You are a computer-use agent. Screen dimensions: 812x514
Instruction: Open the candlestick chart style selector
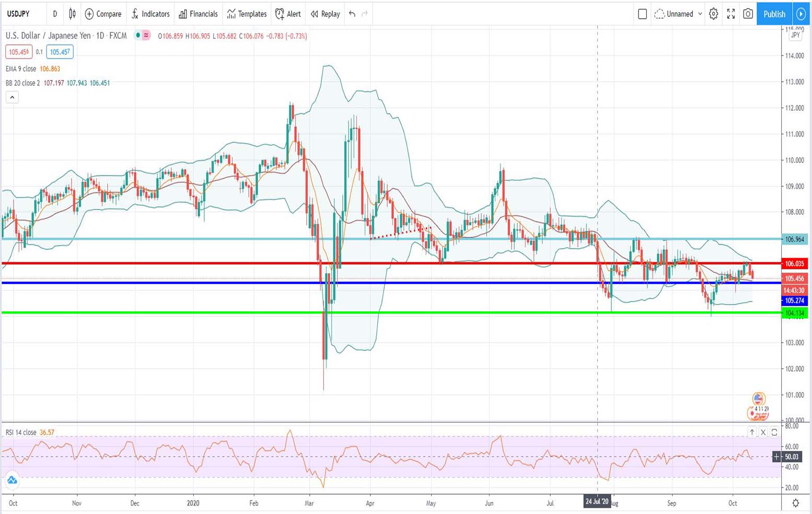click(72, 14)
